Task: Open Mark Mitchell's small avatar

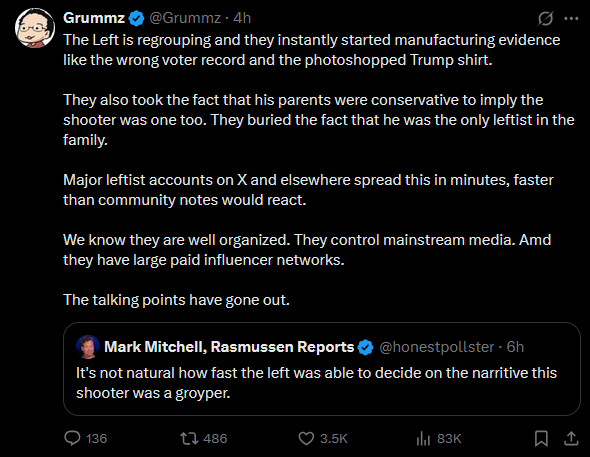Action: [x=88, y=347]
